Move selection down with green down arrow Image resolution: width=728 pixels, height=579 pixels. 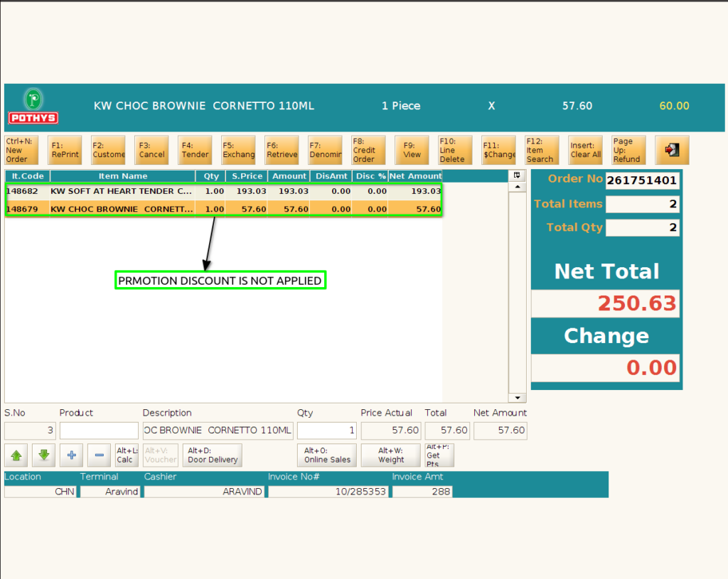(44, 455)
